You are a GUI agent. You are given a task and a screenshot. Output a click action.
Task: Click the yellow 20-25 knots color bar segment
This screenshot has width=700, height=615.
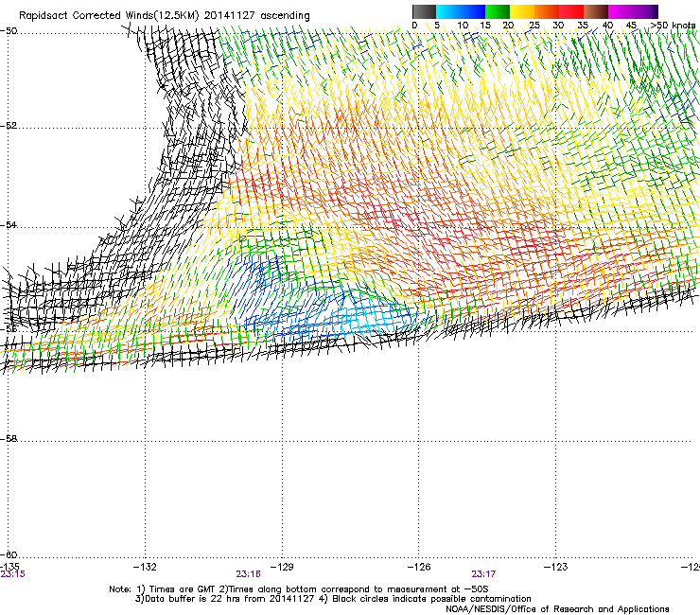(x=522, y=11)
